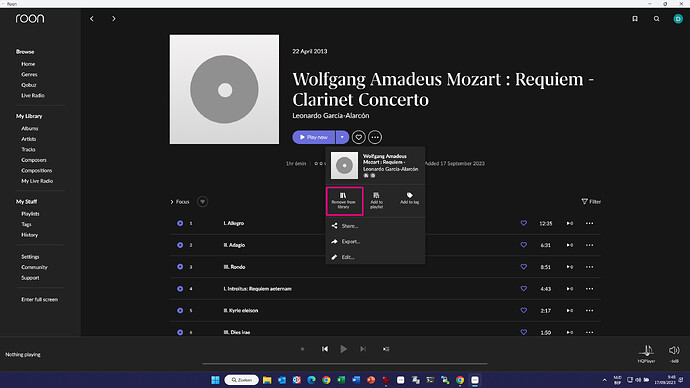Open Play now dropdown arrow
Screen dimensions: 690x388
click(342, 137)
